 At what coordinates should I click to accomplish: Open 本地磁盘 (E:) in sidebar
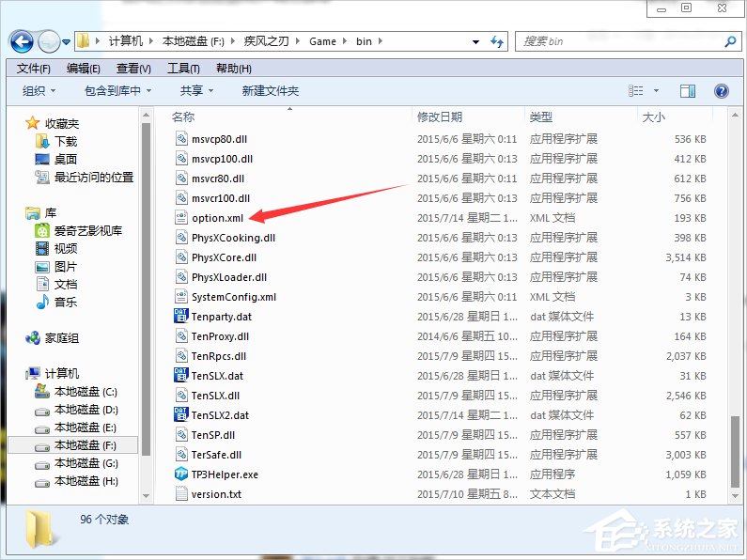click(x=86, y=428)
